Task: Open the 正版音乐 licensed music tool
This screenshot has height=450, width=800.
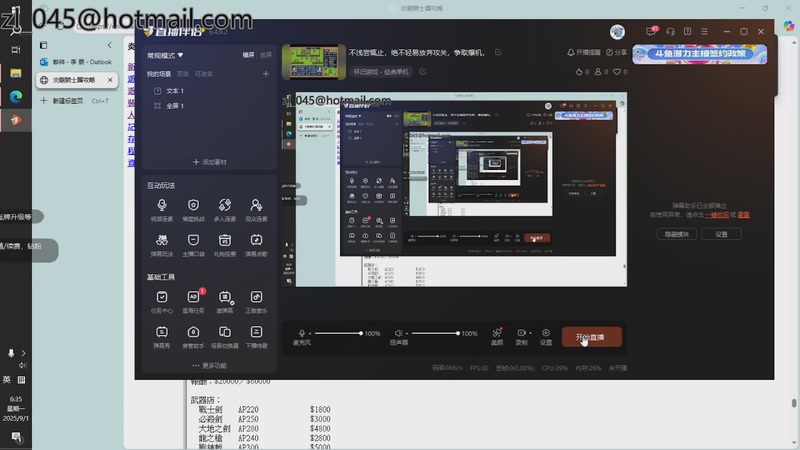Action: 256,302
